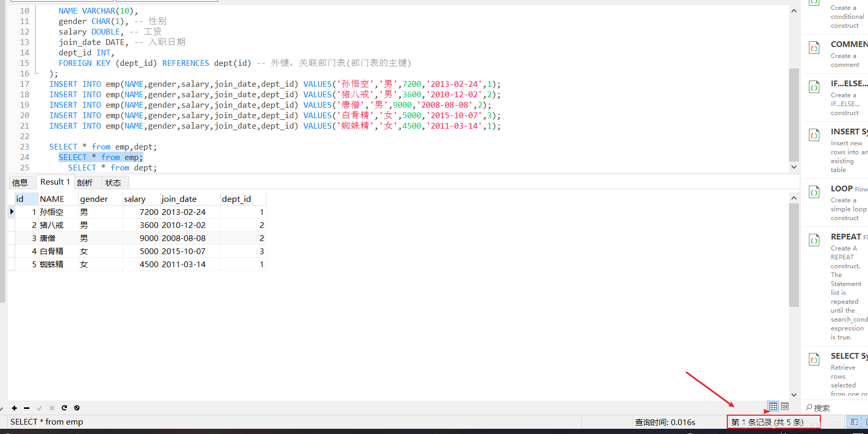868x434 pixels.
Task: Click the query time 查询时间: 0.016s
Action: point(665,422)
